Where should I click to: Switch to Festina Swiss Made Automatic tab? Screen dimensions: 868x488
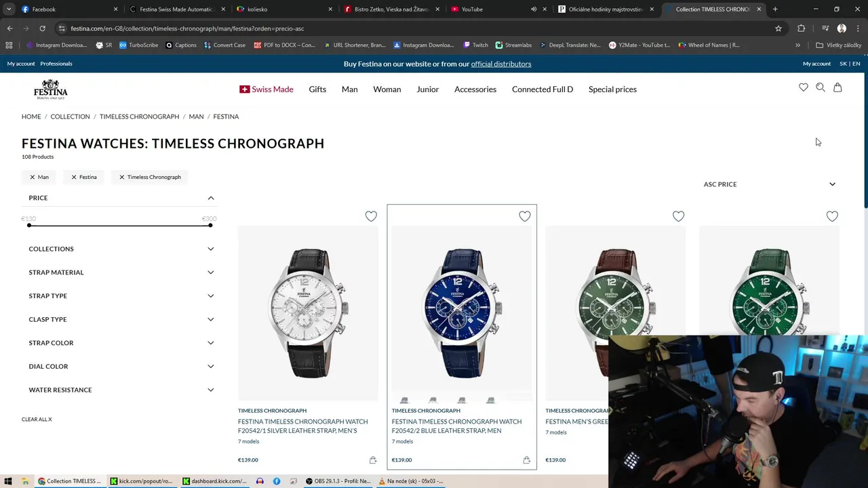(176, 9)
